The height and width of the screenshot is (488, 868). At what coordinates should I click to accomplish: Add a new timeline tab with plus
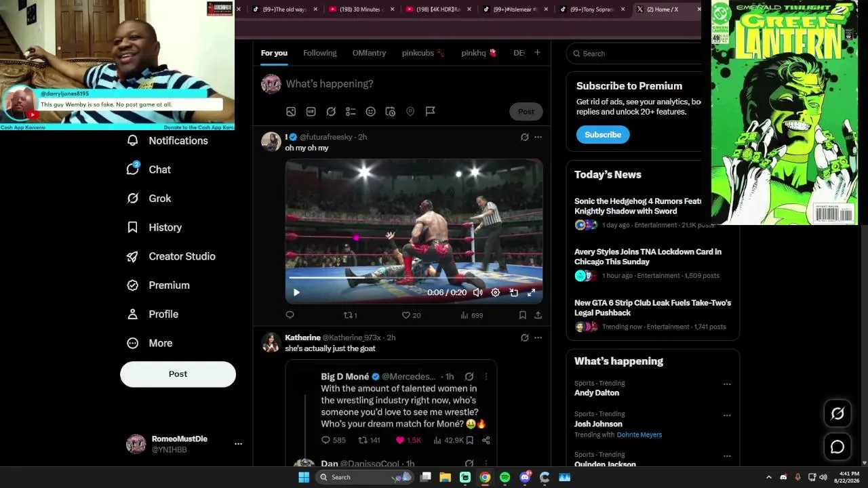[x=537, y=53]
